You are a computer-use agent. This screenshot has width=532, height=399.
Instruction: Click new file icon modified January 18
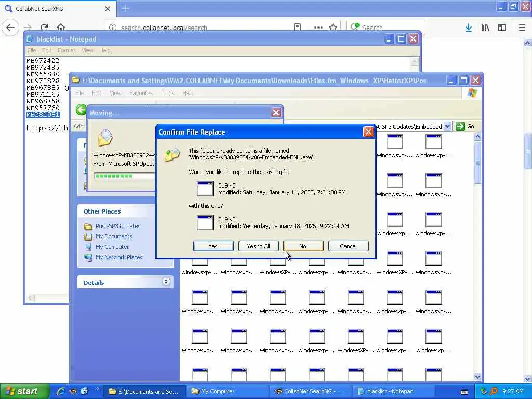coord(205,222)
